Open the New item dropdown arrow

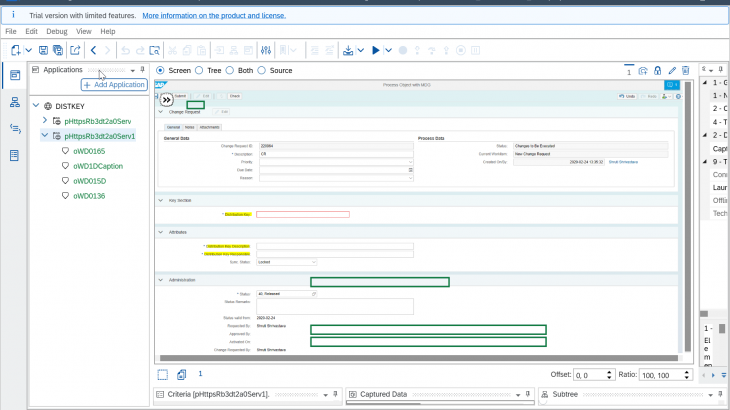[x=28, y=50]
